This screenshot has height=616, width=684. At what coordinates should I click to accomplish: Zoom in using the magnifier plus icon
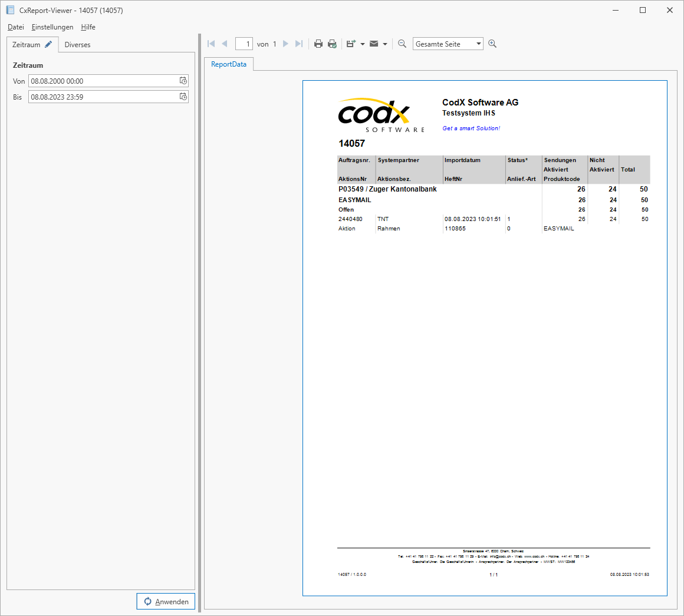point(492,43)
